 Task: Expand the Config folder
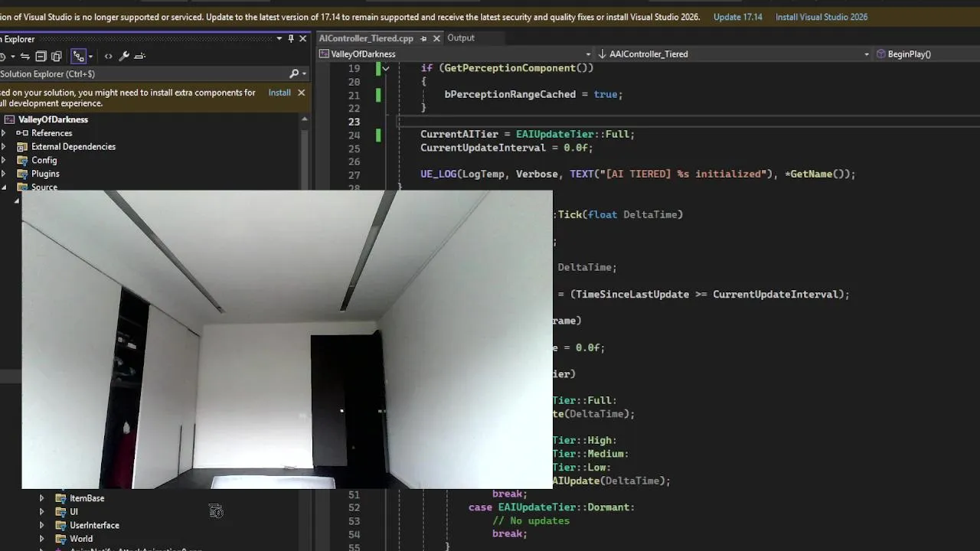click(4, 160)
